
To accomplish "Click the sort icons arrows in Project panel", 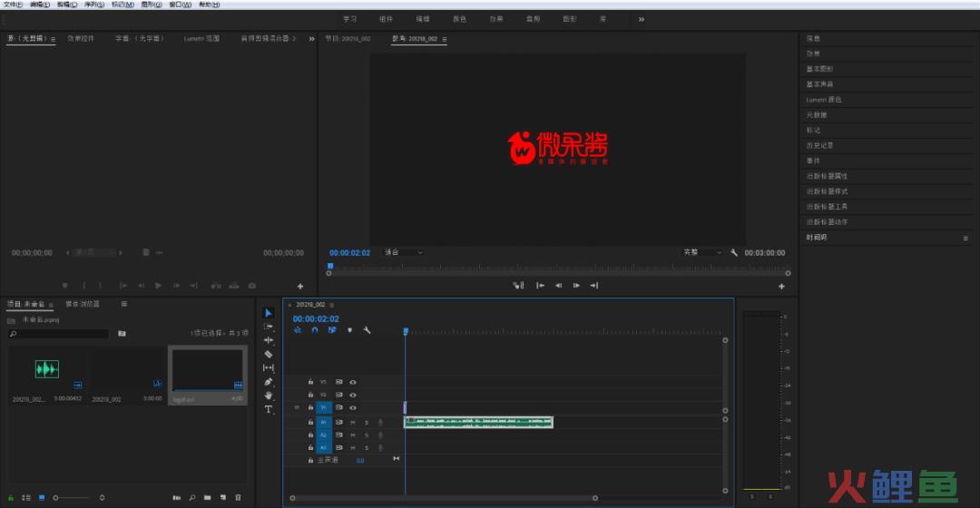I will point(102,497).
